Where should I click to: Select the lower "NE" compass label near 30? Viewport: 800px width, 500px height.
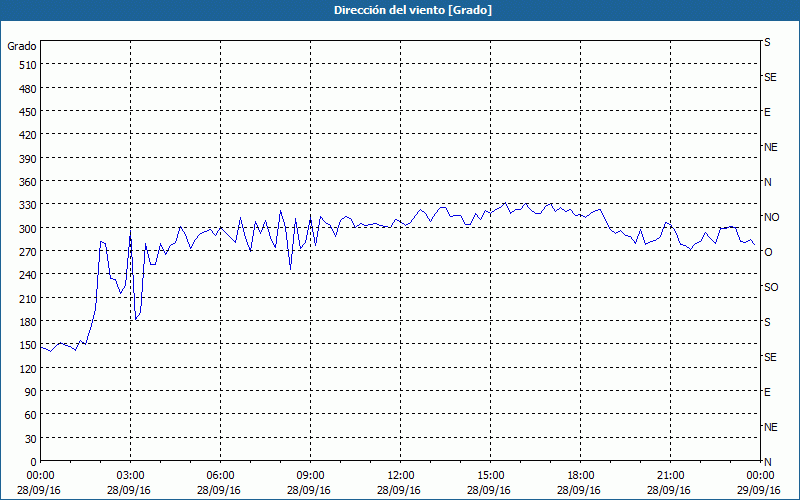click(771, 427)
